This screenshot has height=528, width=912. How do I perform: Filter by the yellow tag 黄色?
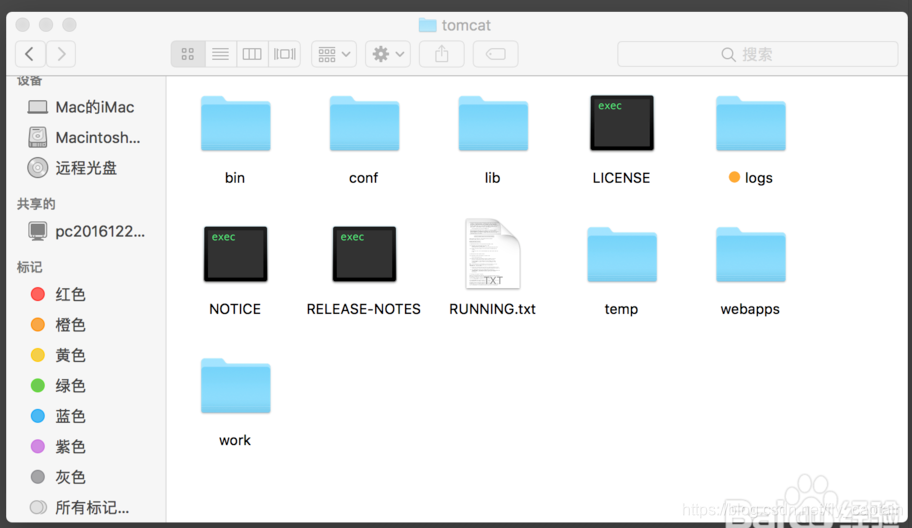coord(58,355)
